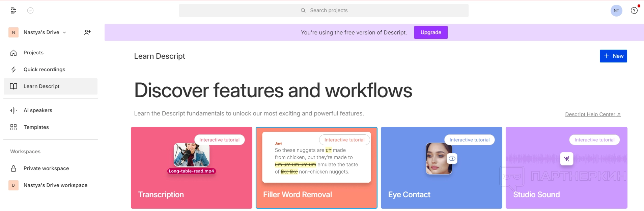Open the Descript Help Center link
This screenshot has width=644, height=211.
[593, 114]
